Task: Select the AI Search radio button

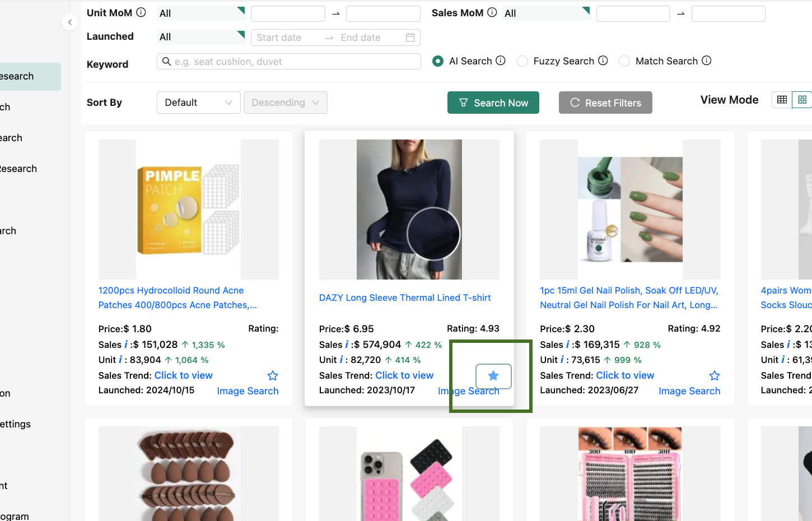Action: tap(437, 61)
